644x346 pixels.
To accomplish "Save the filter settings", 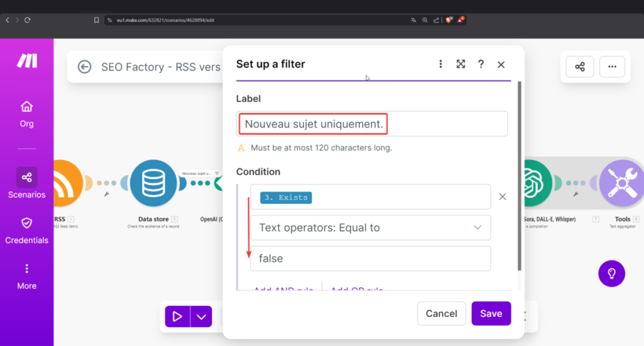I will click(491, 313).
